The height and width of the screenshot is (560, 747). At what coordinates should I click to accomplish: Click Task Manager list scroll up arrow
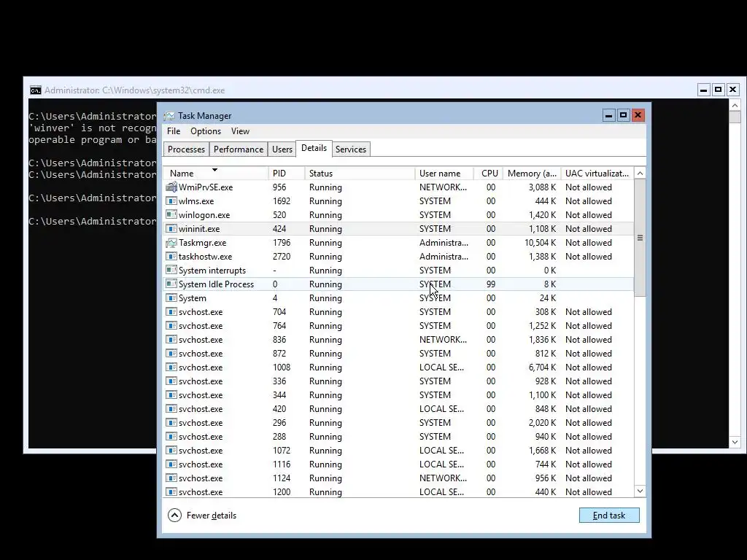[640, 174]
